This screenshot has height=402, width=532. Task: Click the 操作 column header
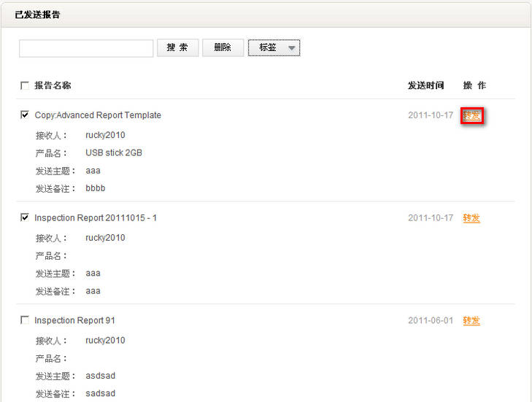coord(474,86)
